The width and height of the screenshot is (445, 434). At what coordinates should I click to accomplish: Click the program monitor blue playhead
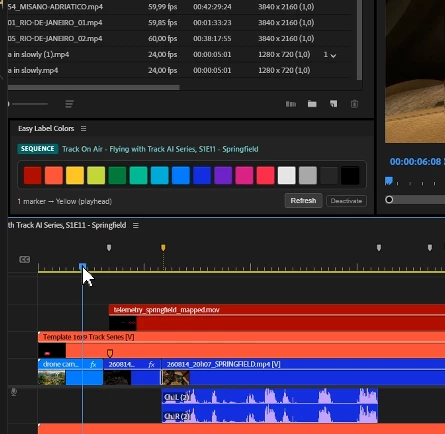point(389,181)
